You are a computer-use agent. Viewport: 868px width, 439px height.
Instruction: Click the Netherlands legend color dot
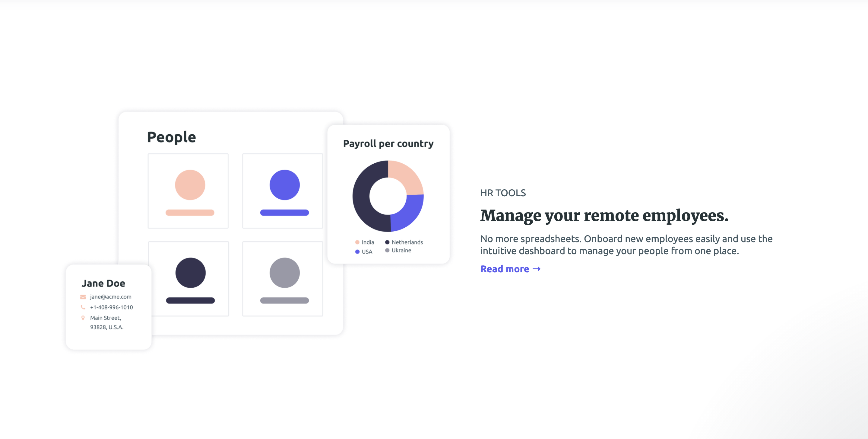[x=387, y=242]
